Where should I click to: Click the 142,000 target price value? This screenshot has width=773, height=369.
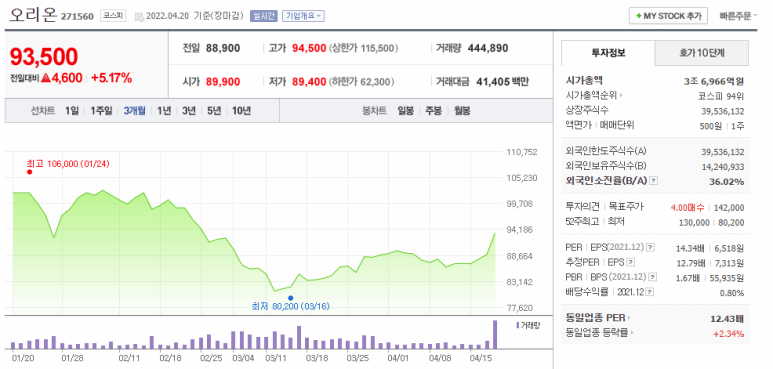coord(729,207)
